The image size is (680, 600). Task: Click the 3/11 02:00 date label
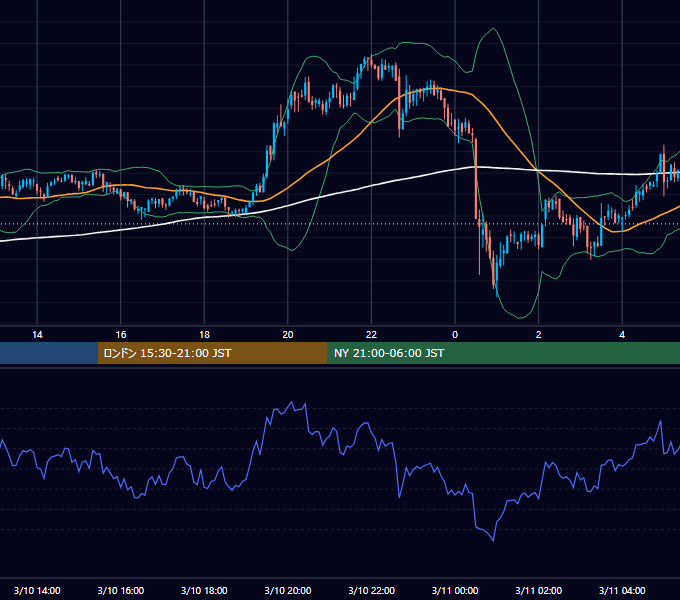[539, 590]
